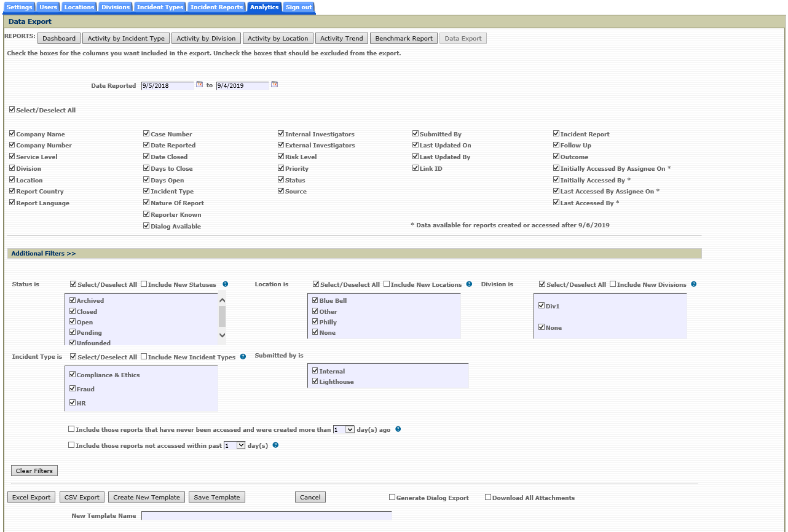Uncheck the Blue Bell location
788x532 pixels.
click(315, 300)
